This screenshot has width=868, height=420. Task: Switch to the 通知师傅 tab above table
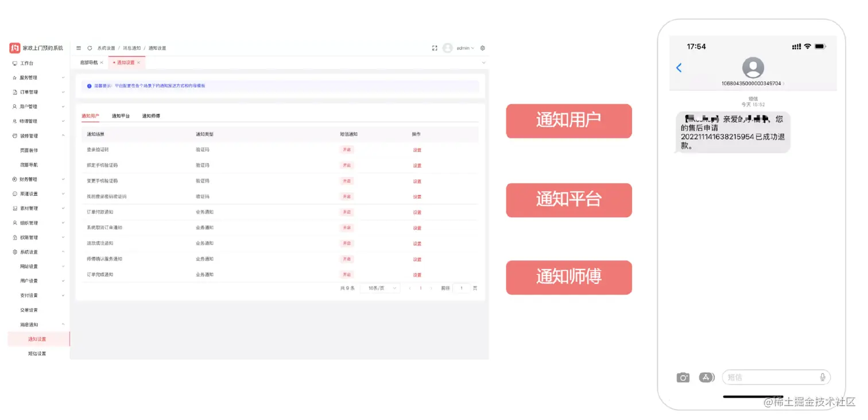[x=151, y=116]
